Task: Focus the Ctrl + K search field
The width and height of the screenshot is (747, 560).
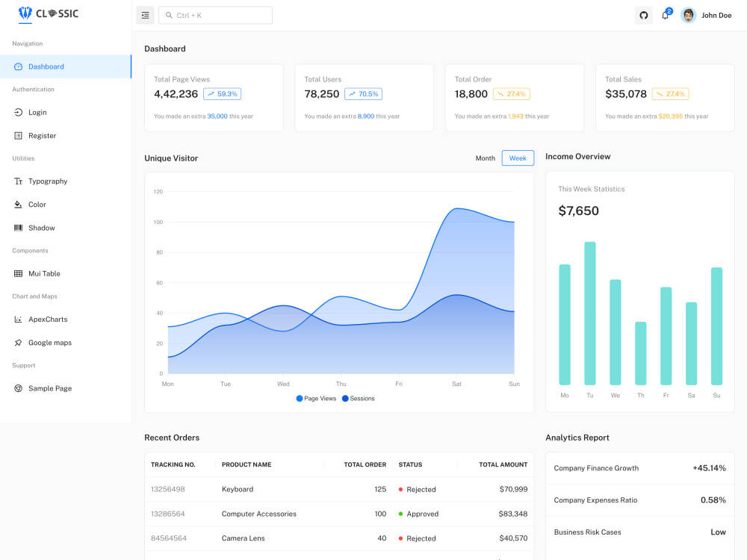Action: click(x=215, y=15)
